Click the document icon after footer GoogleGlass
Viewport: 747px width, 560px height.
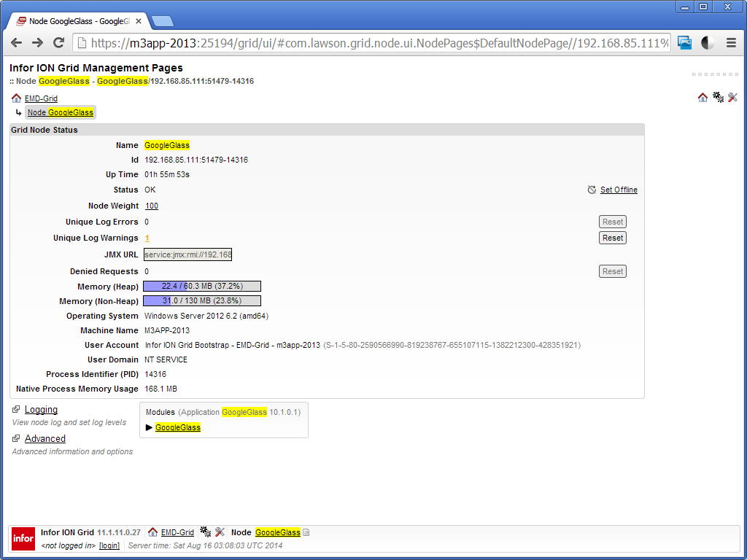(x=306, y=533)
